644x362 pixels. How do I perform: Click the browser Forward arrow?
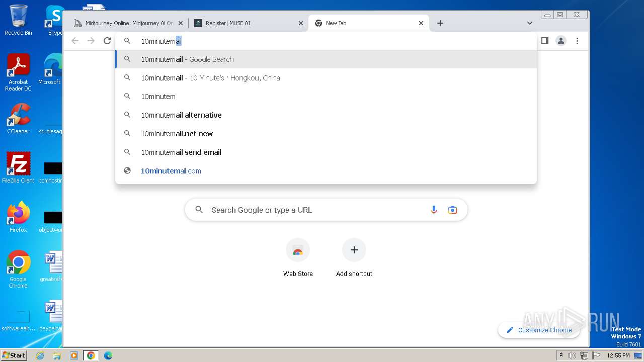[x=91, y=41]
